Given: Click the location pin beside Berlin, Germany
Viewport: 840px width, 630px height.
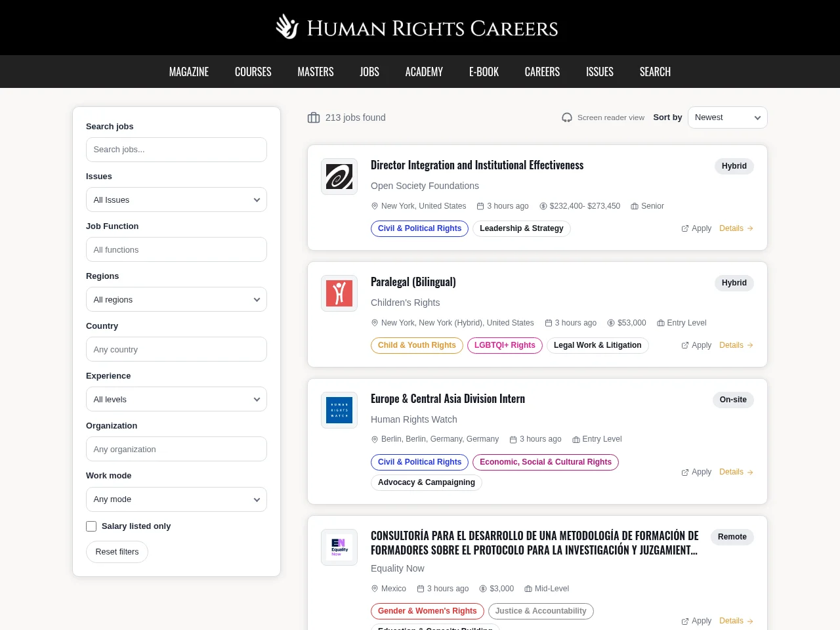Looking at the screenshot, I should pyautogui.click(x=375, y=439).
